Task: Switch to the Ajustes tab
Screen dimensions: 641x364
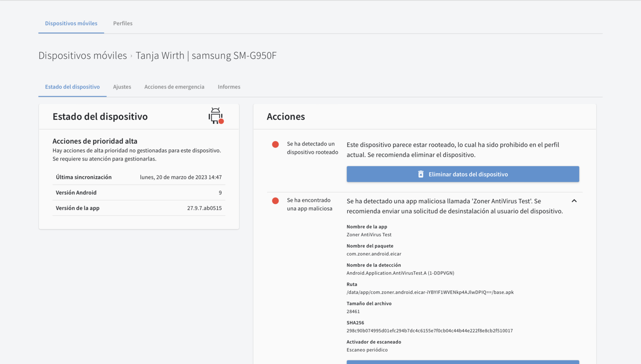Action: (x=122, y=87)
